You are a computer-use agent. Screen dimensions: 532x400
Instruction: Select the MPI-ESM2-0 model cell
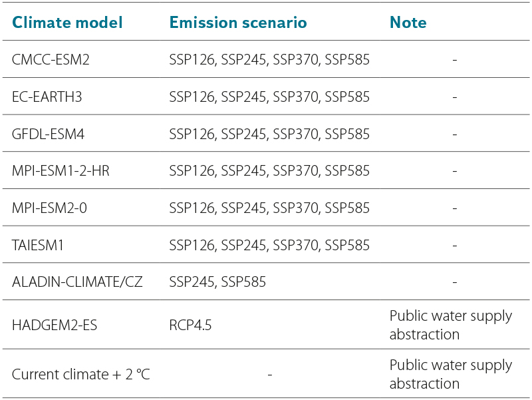(x=49, y=208)
